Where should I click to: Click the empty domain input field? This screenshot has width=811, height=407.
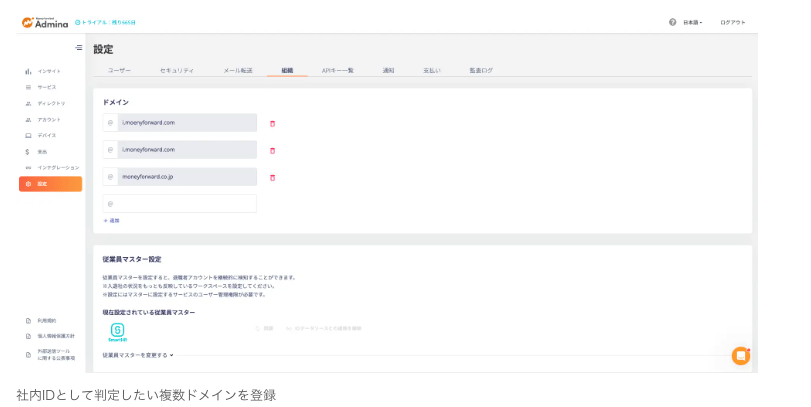[179, 204]
